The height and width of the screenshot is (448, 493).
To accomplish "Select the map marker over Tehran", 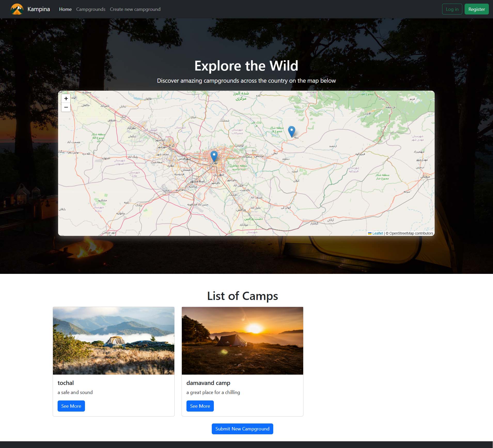I will 214,156.
